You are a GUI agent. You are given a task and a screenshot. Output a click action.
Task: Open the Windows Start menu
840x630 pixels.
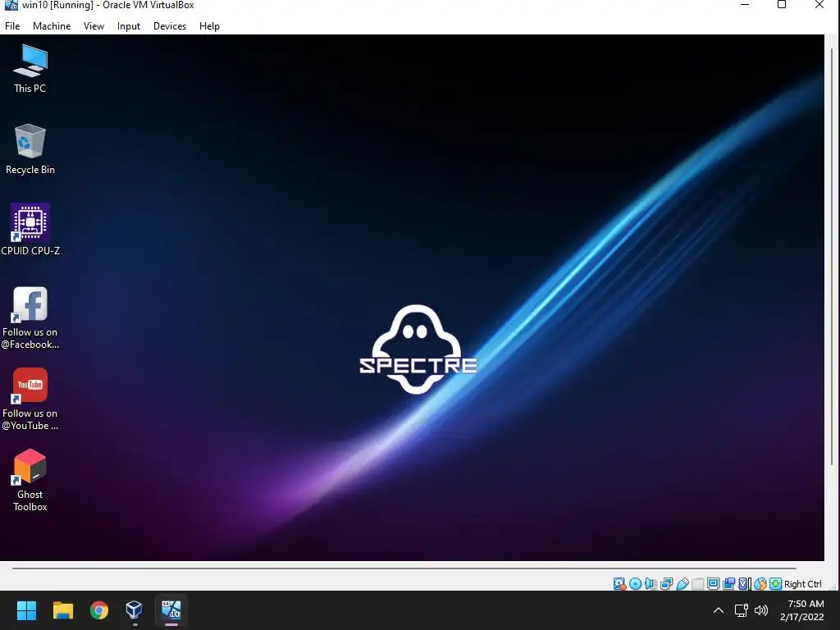[26, 610]
